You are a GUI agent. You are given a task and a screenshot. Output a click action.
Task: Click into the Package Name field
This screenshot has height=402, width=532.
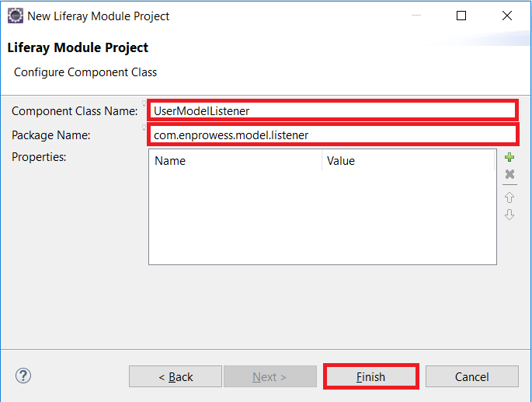(x=332, y=135)
